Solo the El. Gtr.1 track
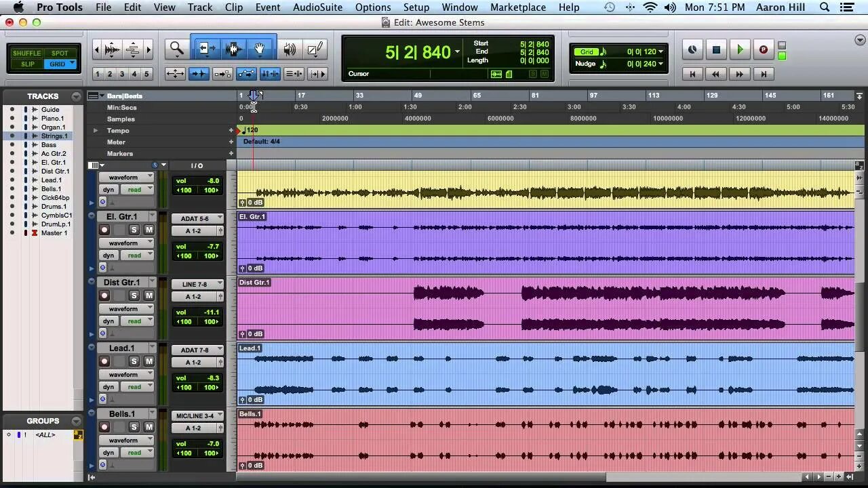Viewport: 868px width, 488px height. click(x=134, y=230)
